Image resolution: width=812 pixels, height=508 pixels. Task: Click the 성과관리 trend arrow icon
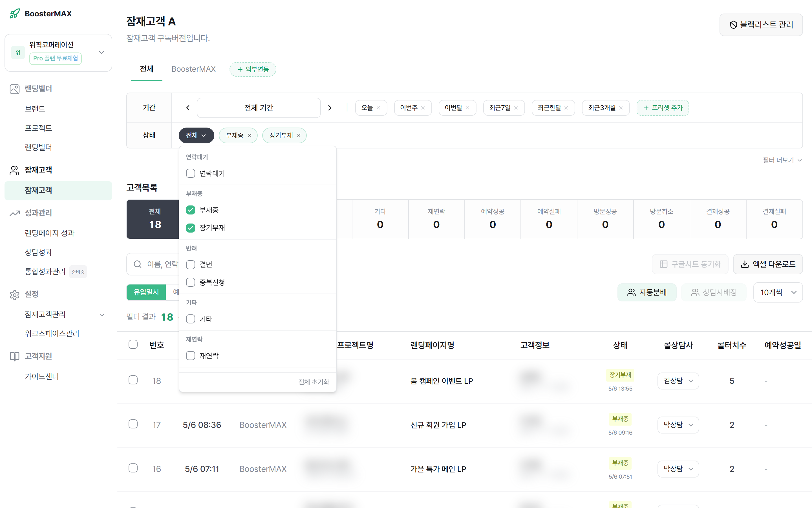click(x=14, y=213)
